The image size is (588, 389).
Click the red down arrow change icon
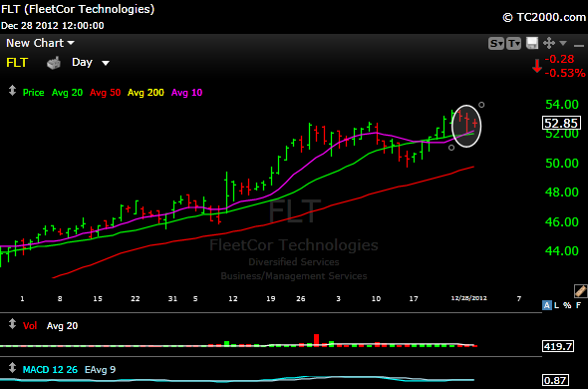coord(537,66)
